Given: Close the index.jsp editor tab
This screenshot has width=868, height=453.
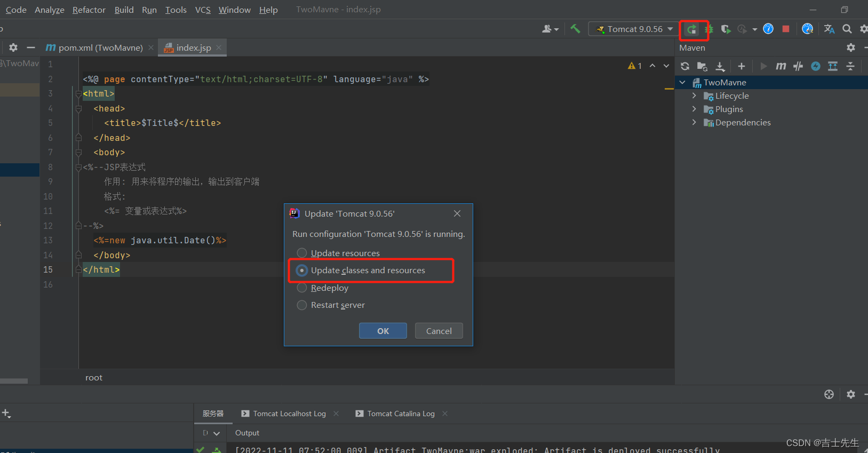Looking at the screenshot, I should (219, 47).
